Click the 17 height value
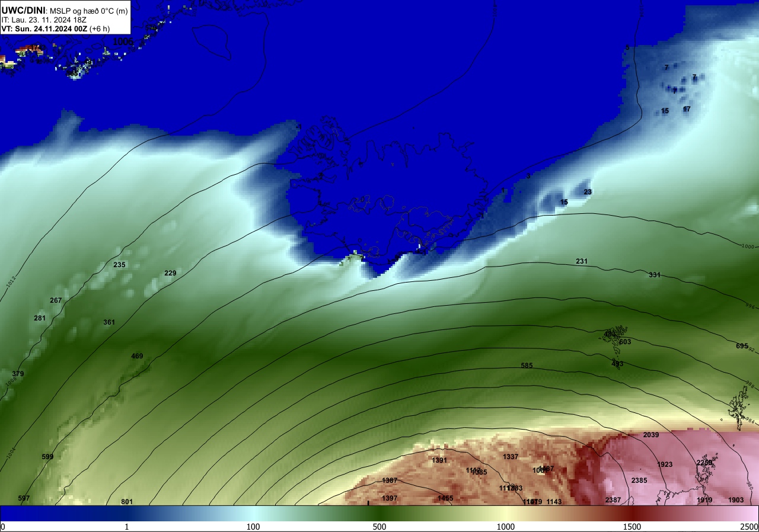Screen dimensions: 759x532 coord(687,109)
